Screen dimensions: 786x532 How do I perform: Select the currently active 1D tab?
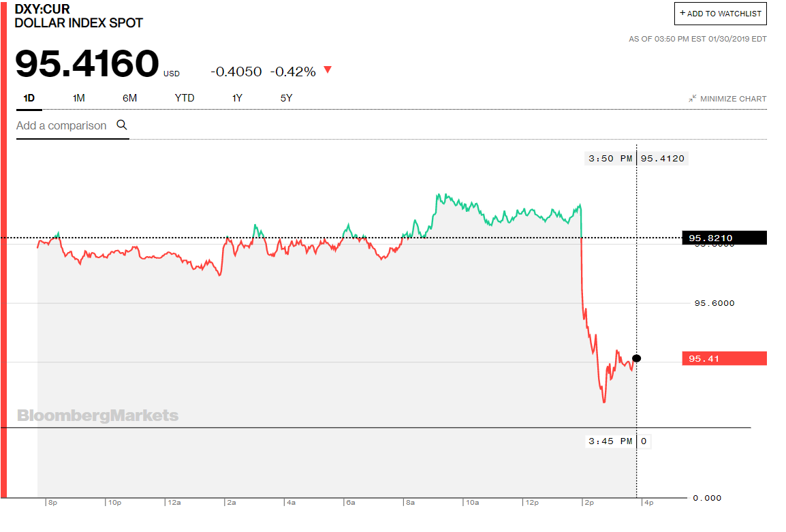tap(29, 98)
